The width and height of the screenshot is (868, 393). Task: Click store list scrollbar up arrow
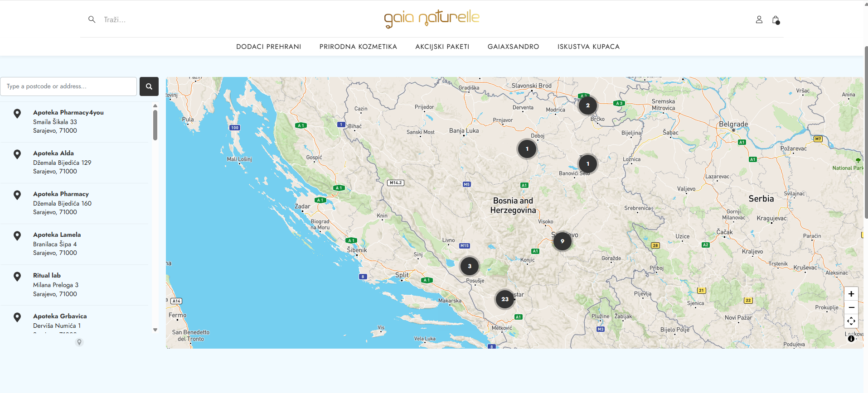(x=155, y=106)
